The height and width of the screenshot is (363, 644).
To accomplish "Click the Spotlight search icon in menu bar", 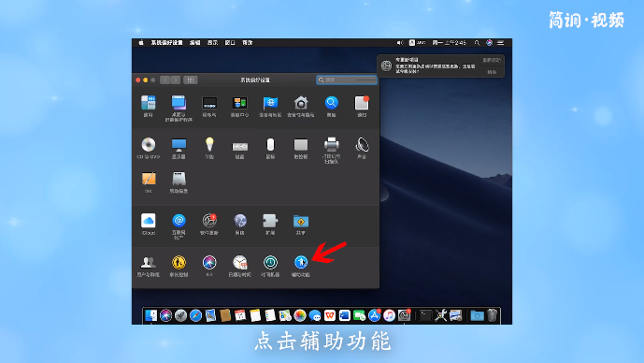I will (x=477, y=42).
